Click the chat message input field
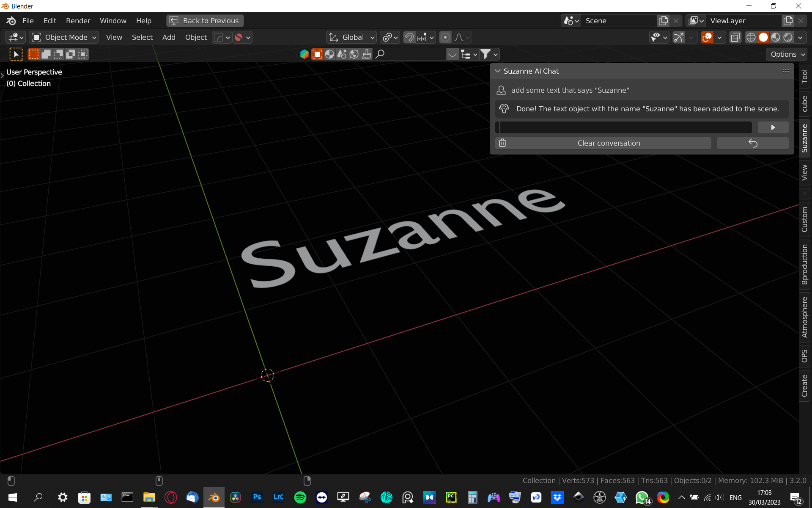The height and width of the screenshot is (508, 812). pyautogui.click(x=623, y=127)
